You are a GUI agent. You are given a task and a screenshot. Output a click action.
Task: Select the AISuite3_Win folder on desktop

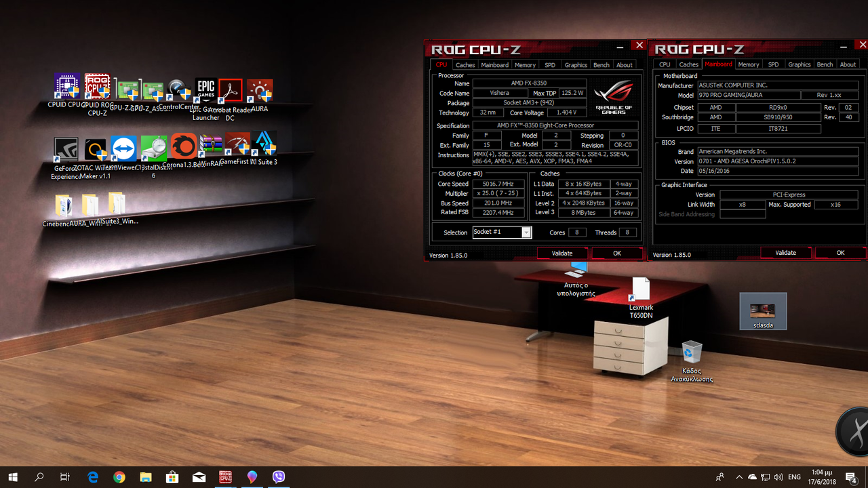click(x=116, y=203)
